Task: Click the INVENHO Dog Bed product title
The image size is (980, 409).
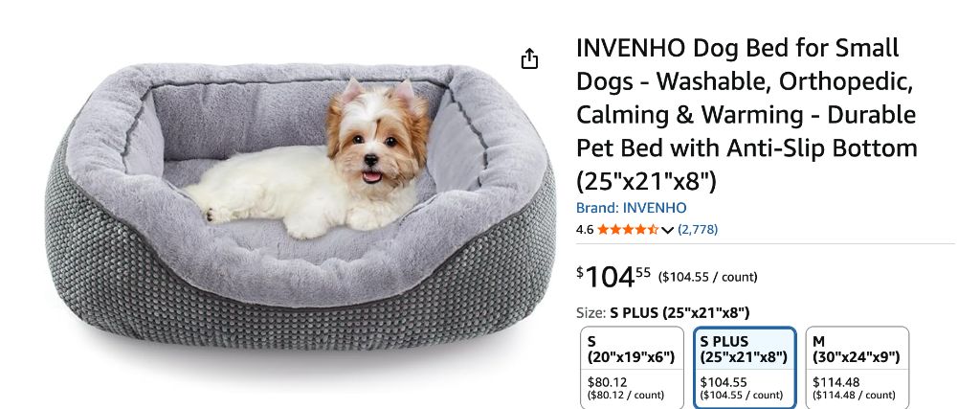Action: pos(746,115)
